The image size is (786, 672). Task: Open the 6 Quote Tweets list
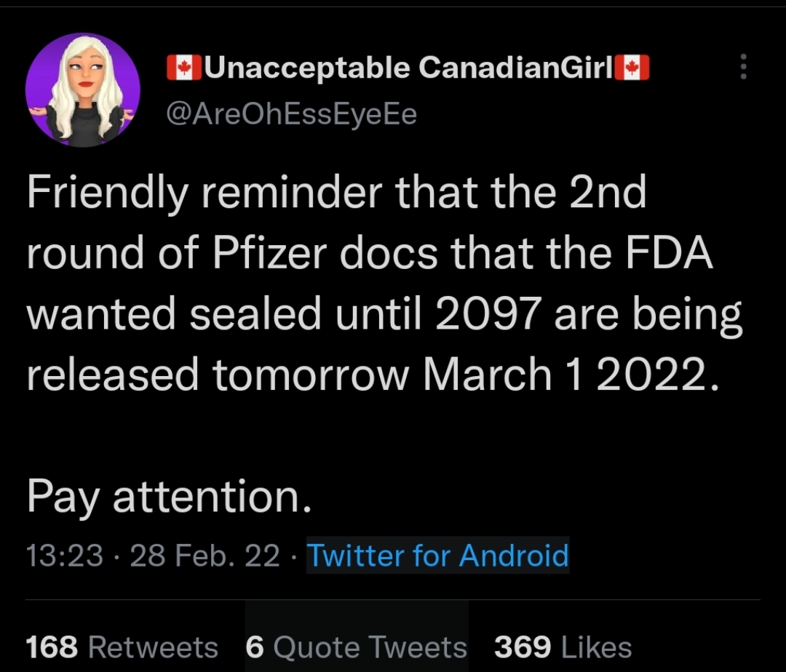357,647
